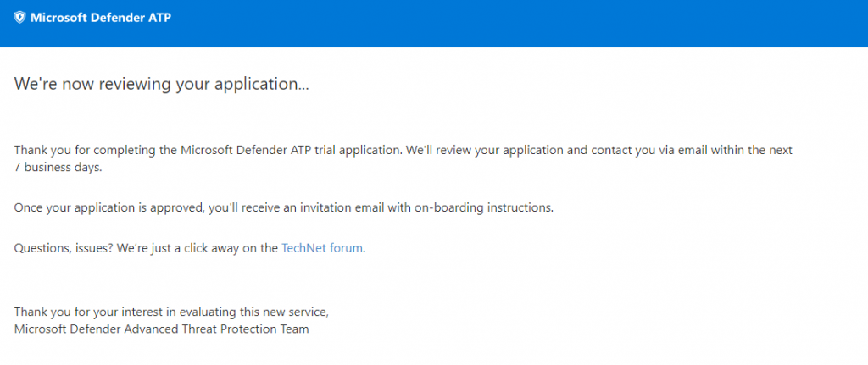Select the "We're now reviewing your application..." heading
This screenshot has height=365, width=868.
[161, 84]
